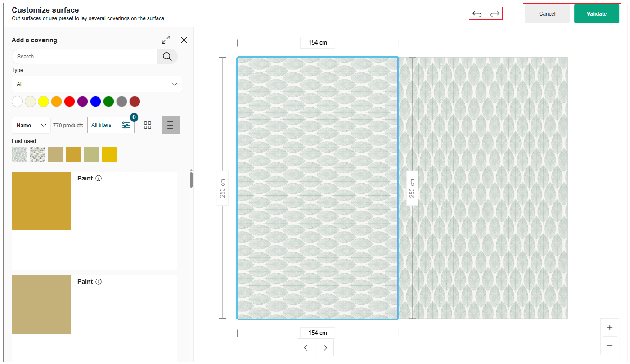Click the search magnifier button

(x=167, y=56)
